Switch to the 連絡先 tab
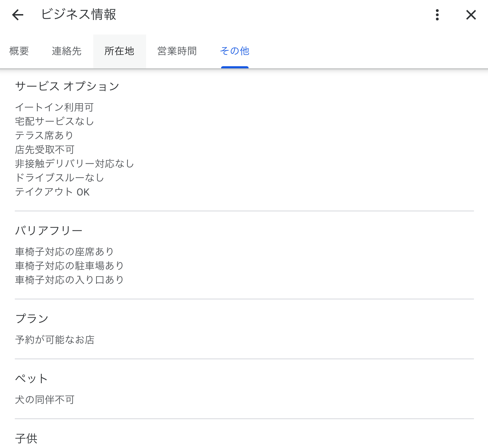 coord(67,51)
